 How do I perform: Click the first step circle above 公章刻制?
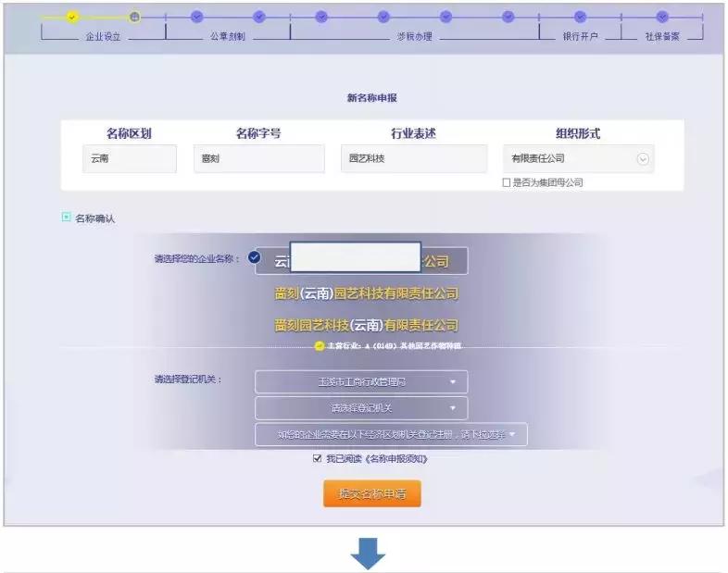tap(197, 18)
